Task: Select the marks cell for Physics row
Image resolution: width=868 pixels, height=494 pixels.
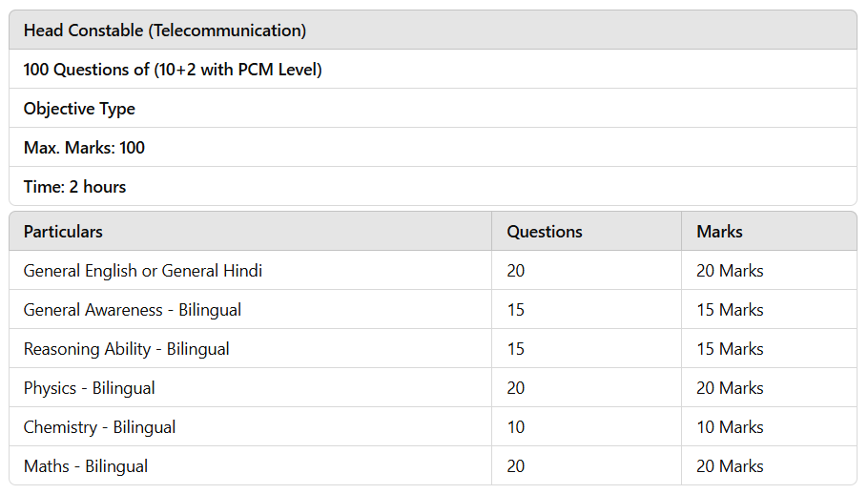Action: click(x=769, y=388)
